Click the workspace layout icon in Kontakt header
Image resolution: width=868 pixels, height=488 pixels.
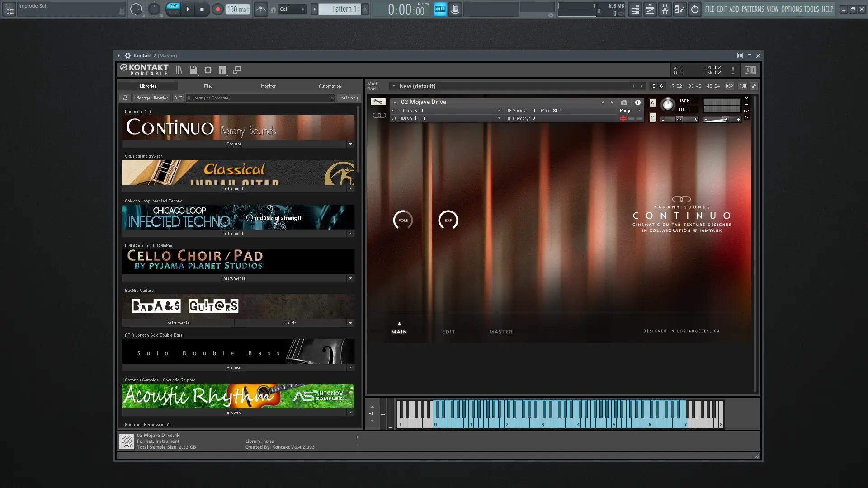point(223,70)
